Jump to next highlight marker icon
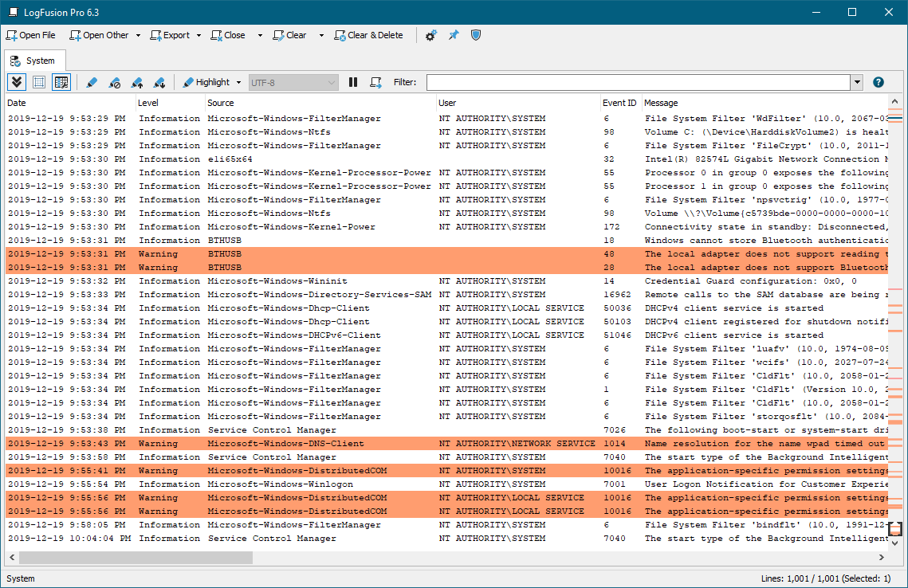Screen dimensions: 908x588 159,82
